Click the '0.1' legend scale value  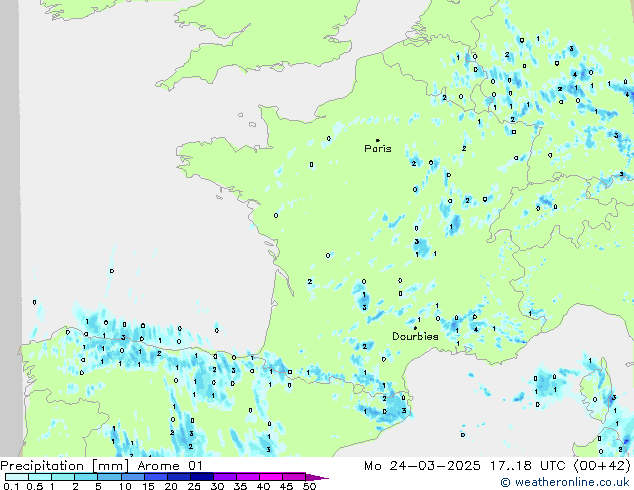click(9, 486)
